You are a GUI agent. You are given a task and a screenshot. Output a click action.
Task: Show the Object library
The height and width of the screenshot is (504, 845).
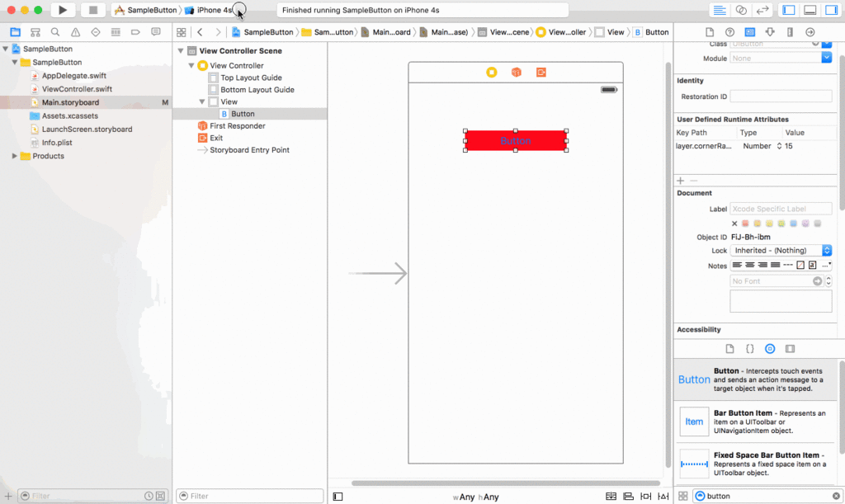[770, 349]
